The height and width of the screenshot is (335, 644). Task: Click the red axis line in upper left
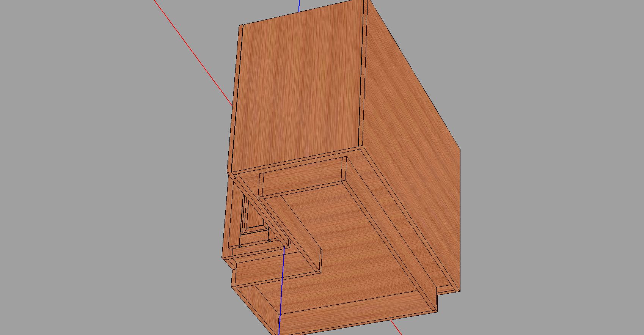point(193,53)
